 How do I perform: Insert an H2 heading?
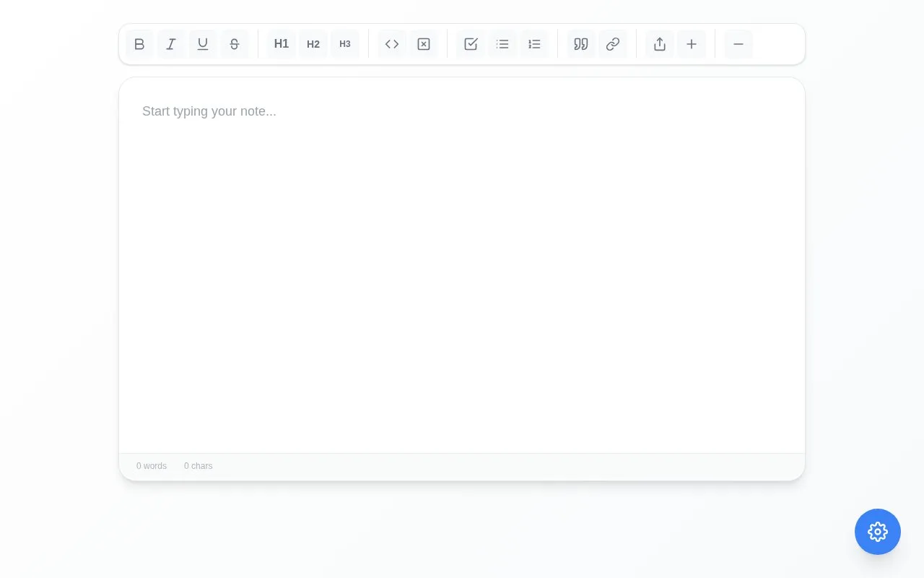[x=313, y=44]
